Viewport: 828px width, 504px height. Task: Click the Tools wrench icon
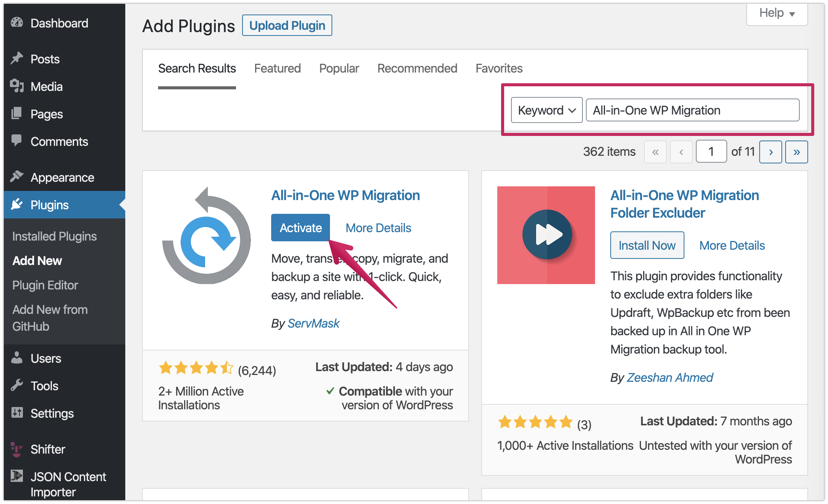(x=17, y=385)
